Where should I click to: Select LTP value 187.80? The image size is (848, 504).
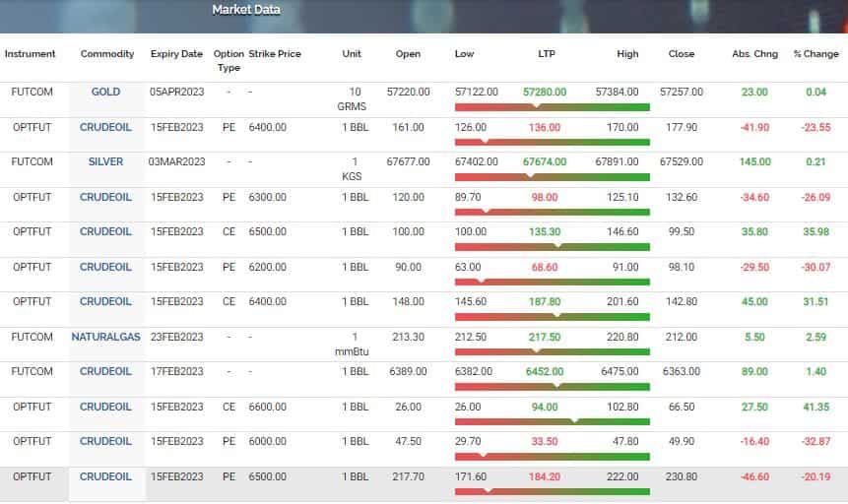(x=545, y=301)
